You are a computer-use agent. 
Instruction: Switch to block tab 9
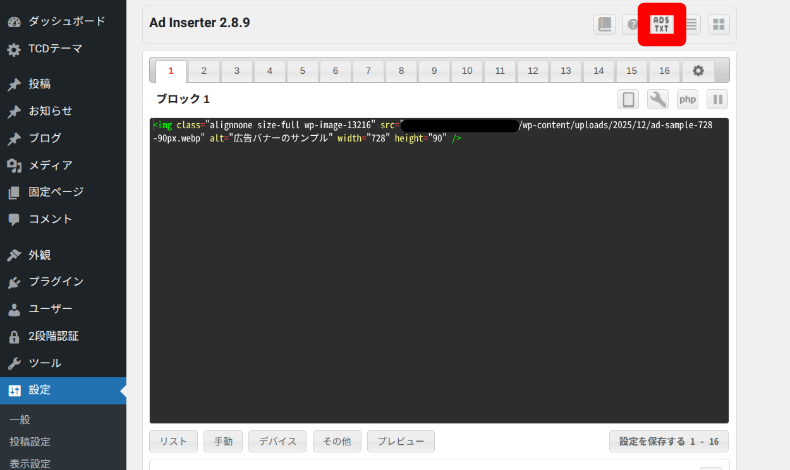[x=434, y=71]
